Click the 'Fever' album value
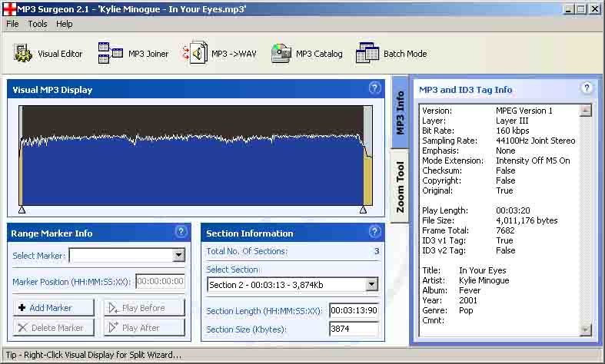Image resolution: width=605 pixels, height=364 pixels. [x=470, y=290]
